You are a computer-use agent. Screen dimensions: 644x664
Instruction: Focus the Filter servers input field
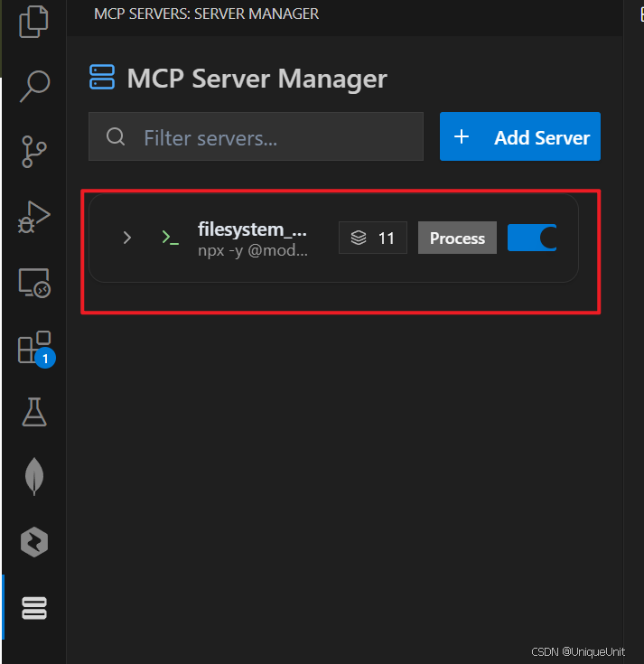(256, 136)
